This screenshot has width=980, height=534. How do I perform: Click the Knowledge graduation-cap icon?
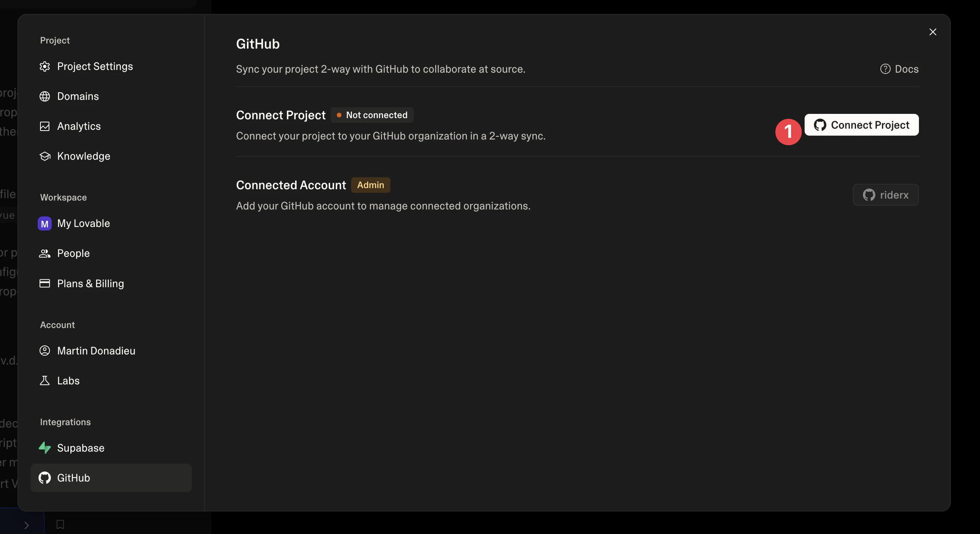45,156
